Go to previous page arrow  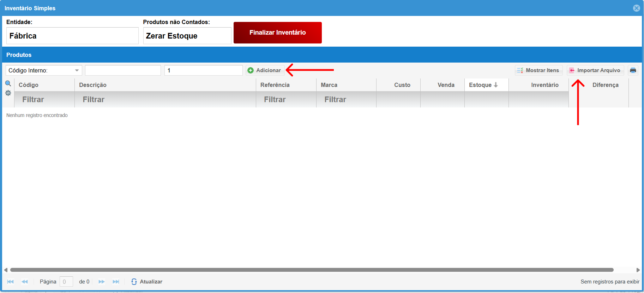pos(25,282)
